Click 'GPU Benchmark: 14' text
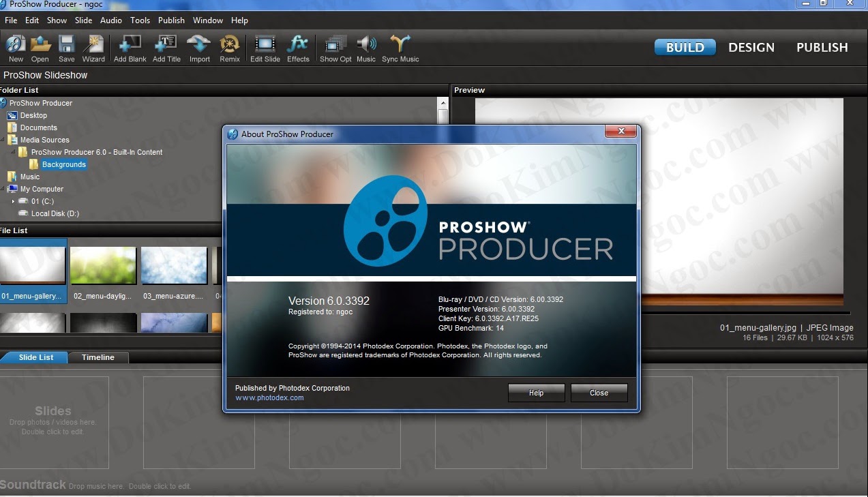The image size is (868, 497). pyautogui.click(x=471, y=328)
